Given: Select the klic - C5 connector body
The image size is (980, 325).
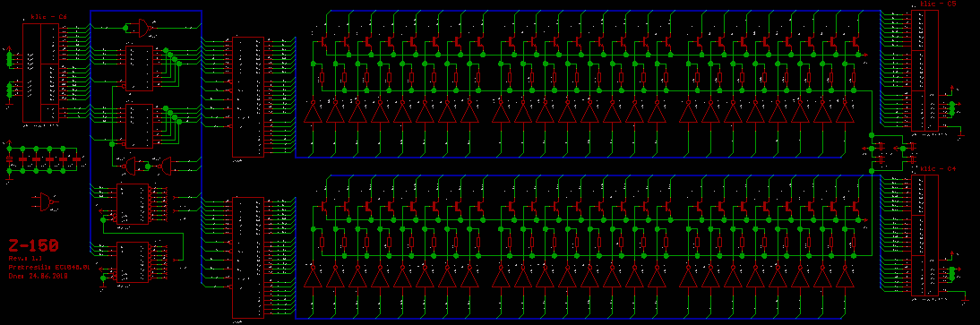Looking at the screenshot, I should click(x=925, y=70).
